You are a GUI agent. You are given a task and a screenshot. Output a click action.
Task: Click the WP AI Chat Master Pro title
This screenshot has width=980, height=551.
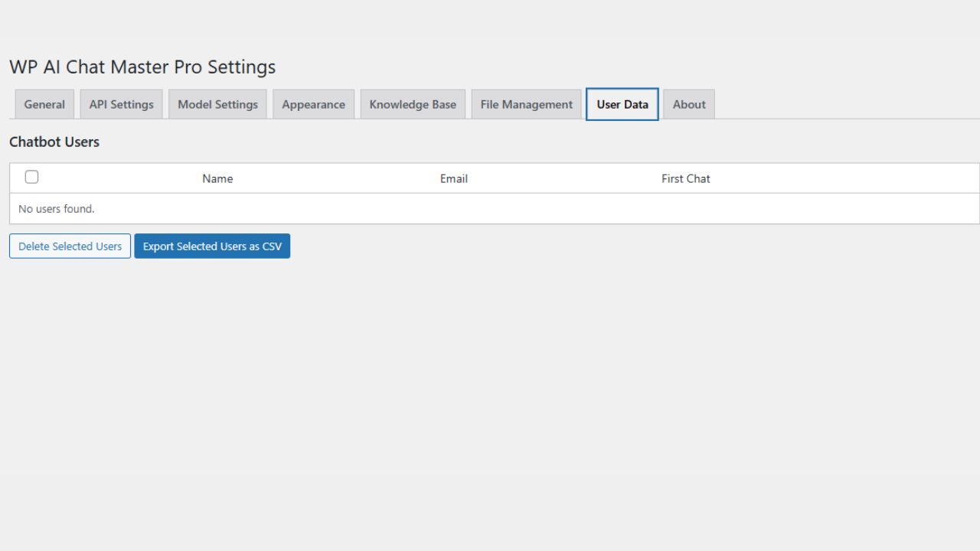pyautogui.click(x=142, y=67)
